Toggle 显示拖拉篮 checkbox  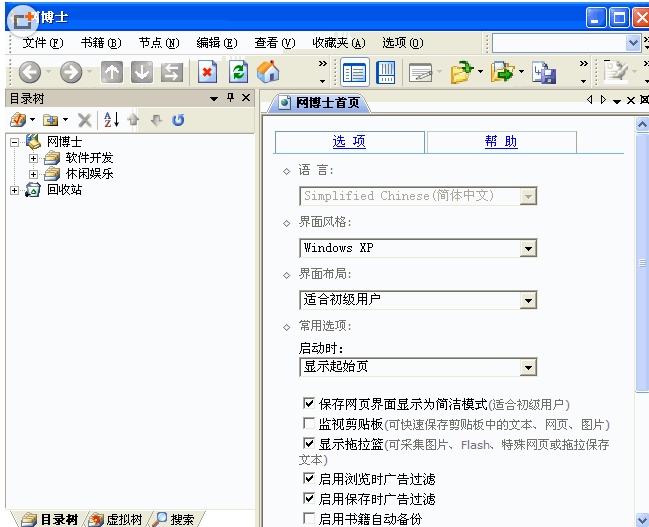pos(309,443)
